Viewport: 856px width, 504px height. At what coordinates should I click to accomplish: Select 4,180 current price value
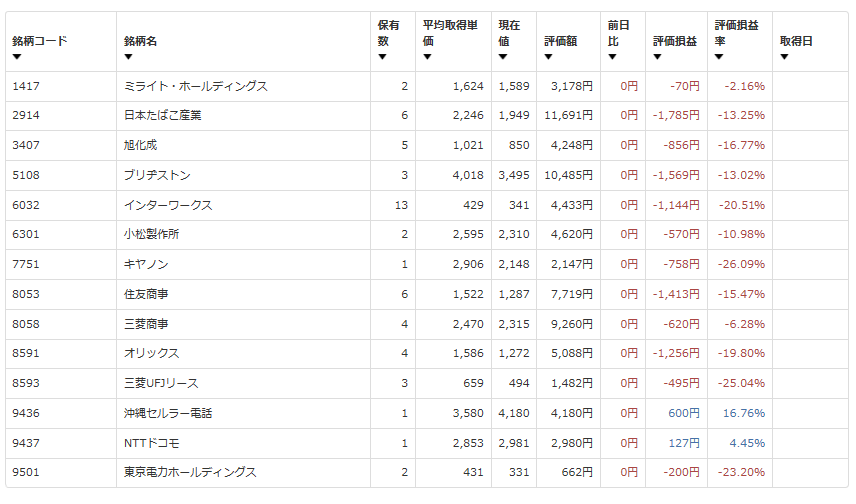(x=514, y=413)
